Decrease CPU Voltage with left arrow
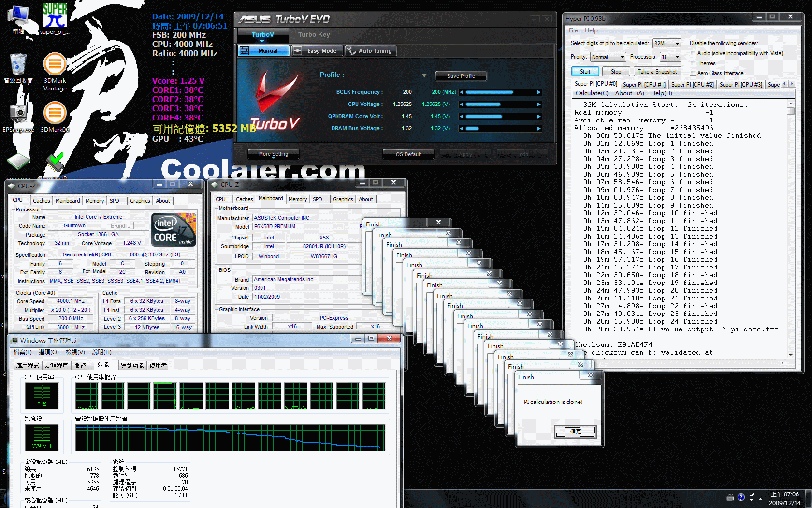The image size is (812, 508). click(x=461, y=105)
